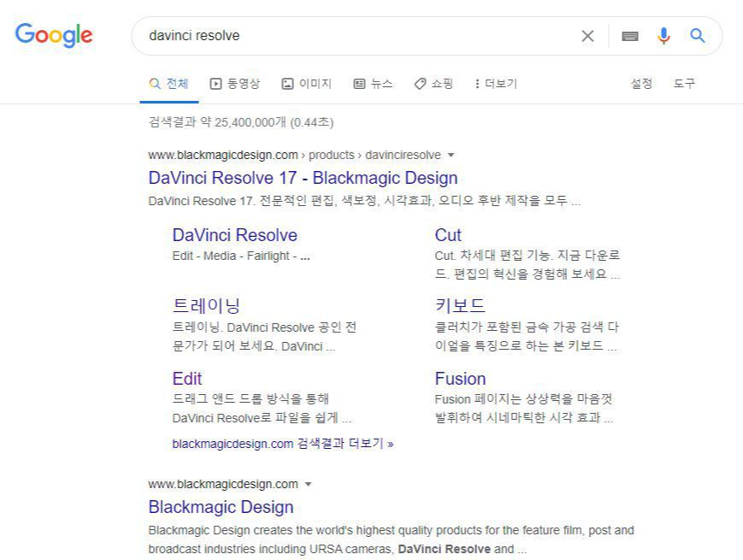Click the Google logo
The image size is (743, 560).
[x=54, y=36]
